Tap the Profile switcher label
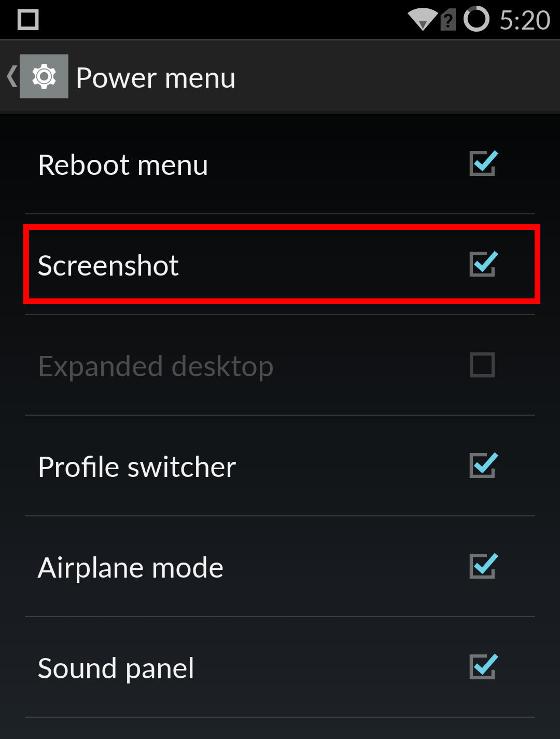 137,467
